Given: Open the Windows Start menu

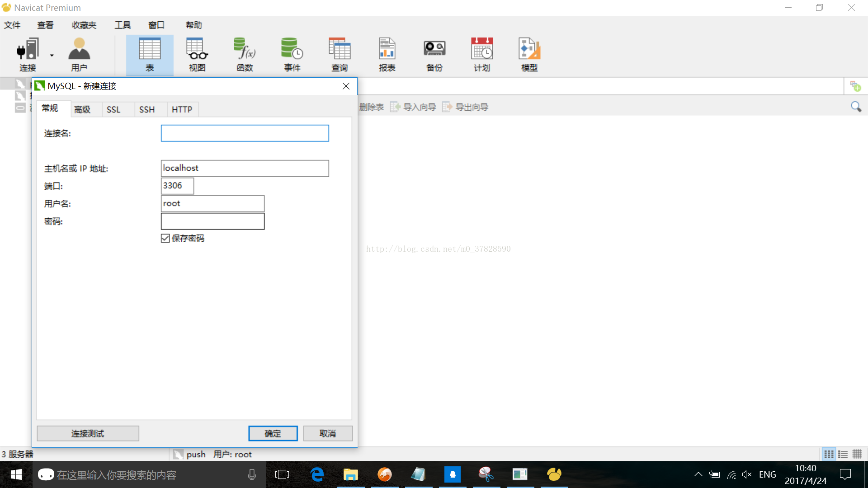Looking at the screenshot, I should 16,474.
